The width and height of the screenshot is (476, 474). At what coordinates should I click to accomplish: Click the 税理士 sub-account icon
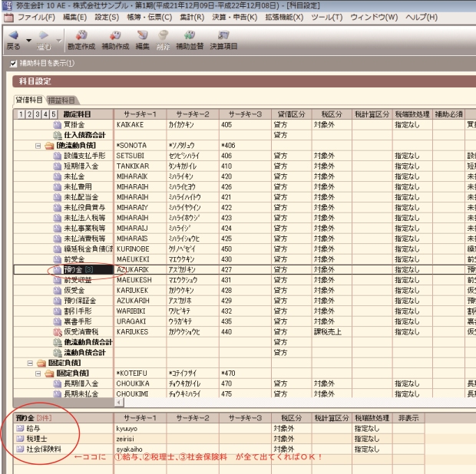pos(20,439)
